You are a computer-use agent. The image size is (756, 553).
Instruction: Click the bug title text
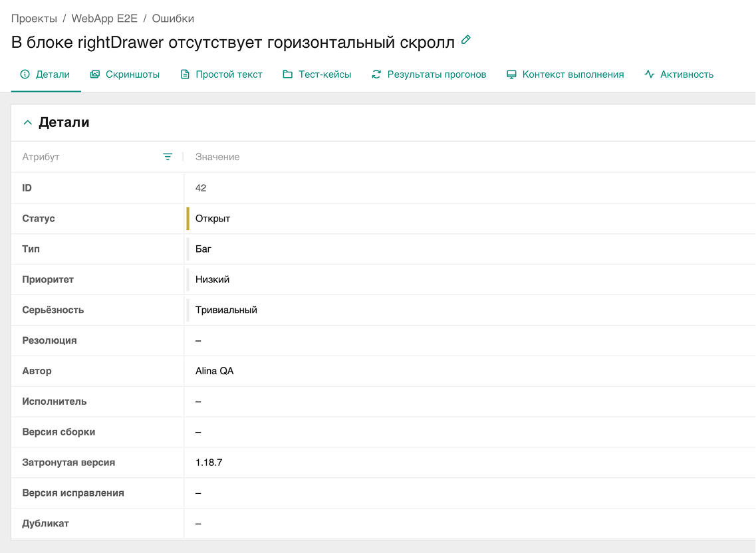(x=233, y=43)
